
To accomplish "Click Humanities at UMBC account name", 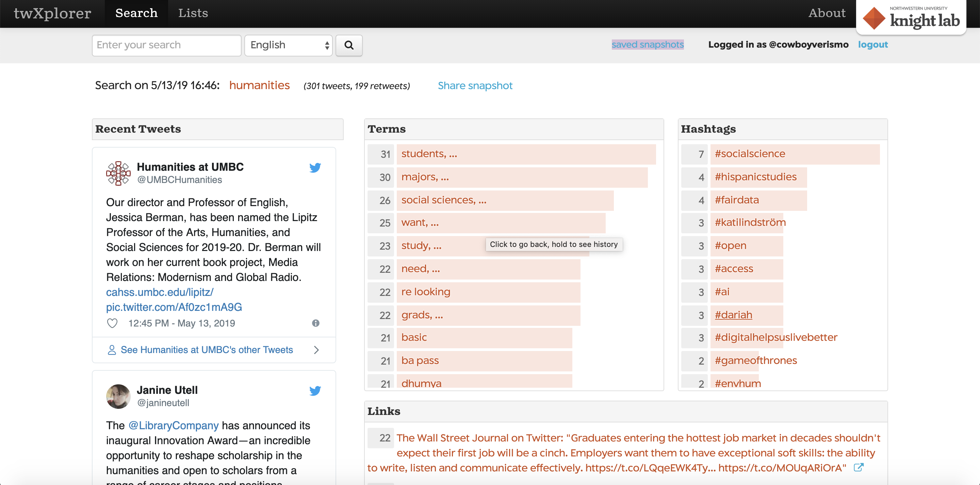I will (190, 167).
